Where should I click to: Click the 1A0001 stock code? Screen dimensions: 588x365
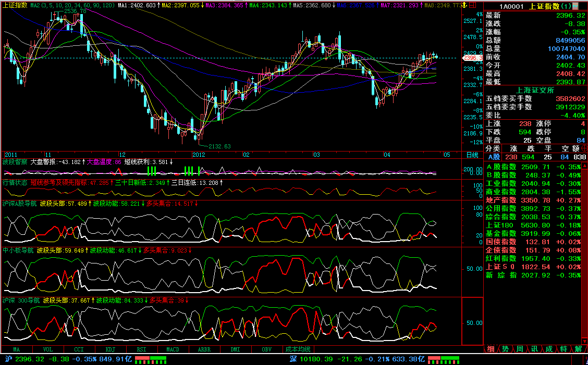click(x=511, y=6)
